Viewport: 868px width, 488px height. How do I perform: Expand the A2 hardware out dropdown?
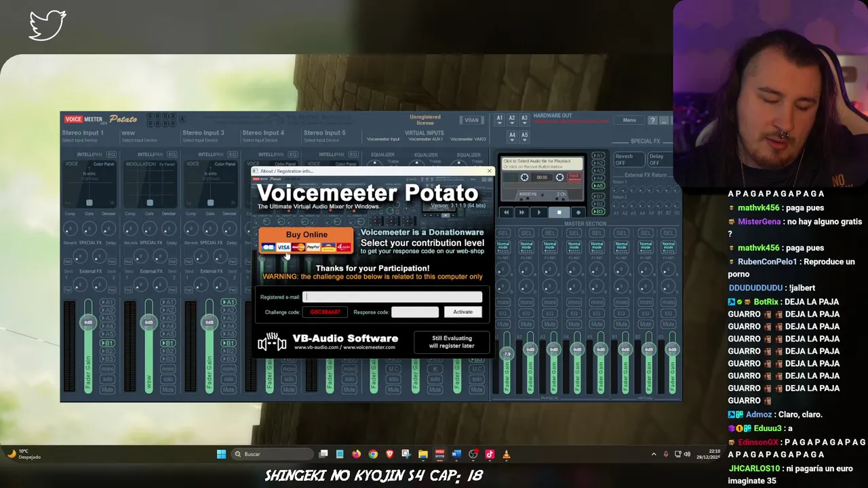512,119
